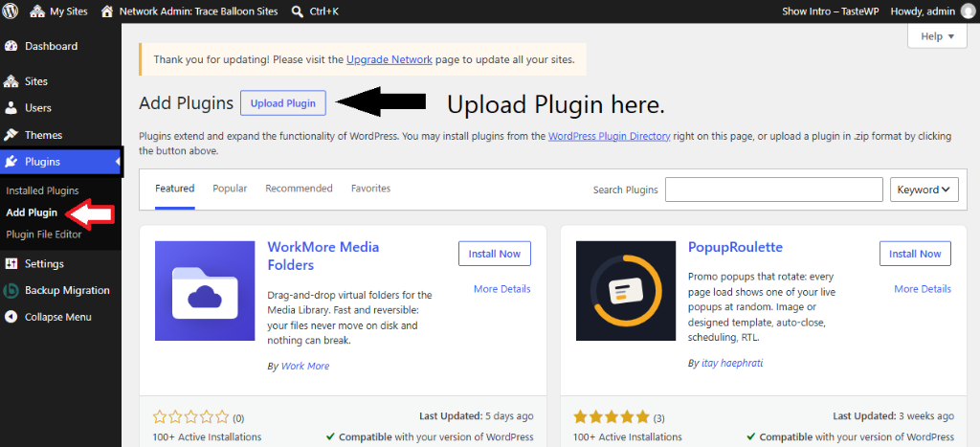Click the Backup Migration logo icon

coord(11,290)
